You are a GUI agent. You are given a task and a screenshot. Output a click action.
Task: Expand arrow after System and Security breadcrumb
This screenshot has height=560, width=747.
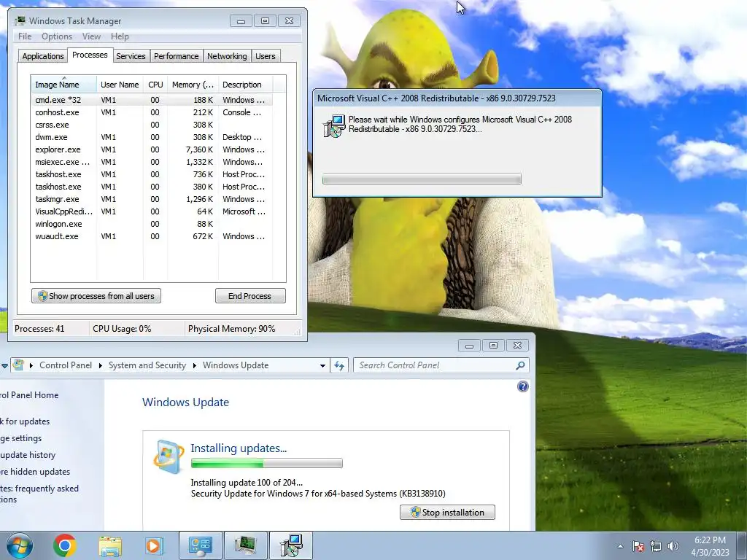pyautogui.click(x=195, y=366)
